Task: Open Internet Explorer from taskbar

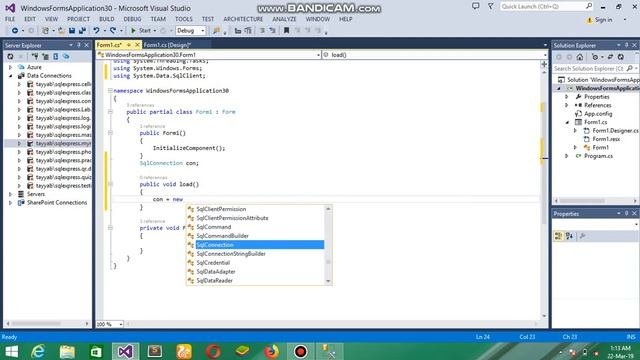Action: point(38,351)
